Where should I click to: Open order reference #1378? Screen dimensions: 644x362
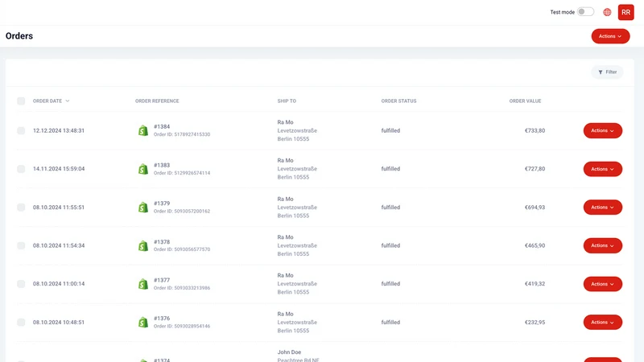tap(162, 242)
